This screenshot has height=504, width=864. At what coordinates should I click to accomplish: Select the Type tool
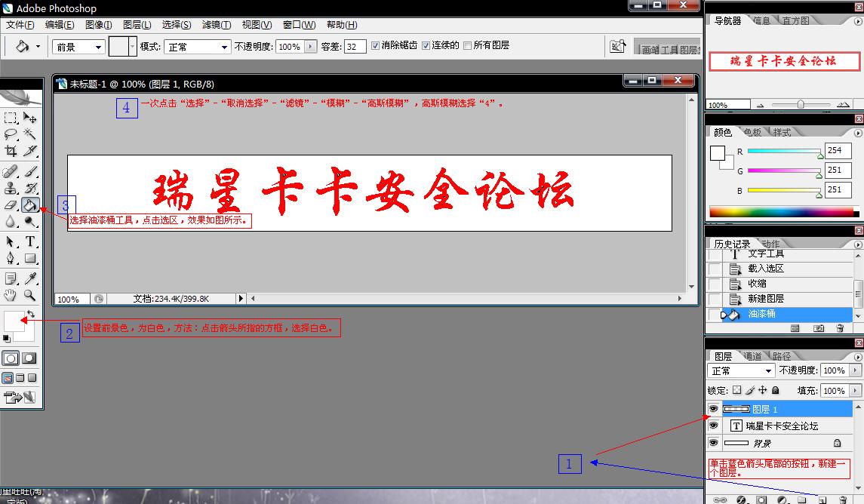29,241
